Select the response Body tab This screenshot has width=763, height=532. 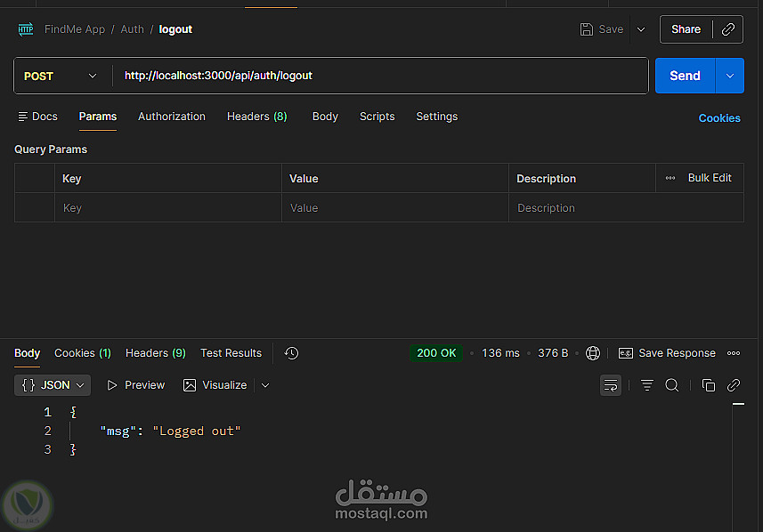pyautogui.click(x=28, y=353)
